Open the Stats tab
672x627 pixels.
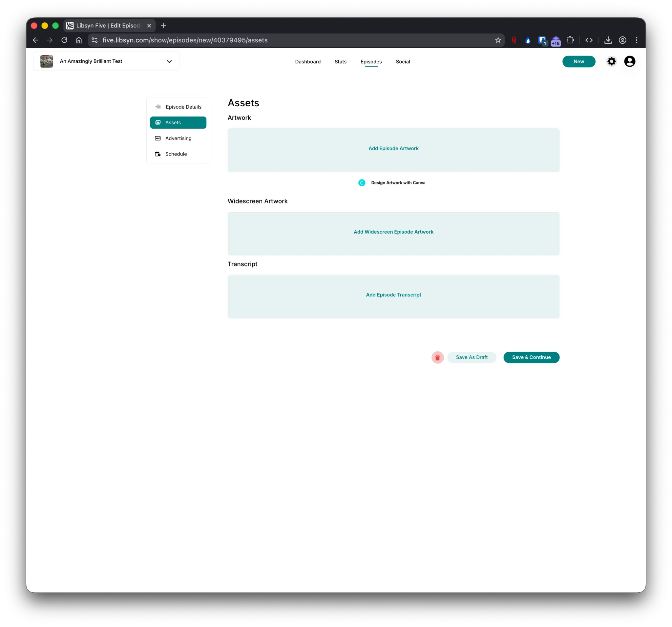point(340,61)
